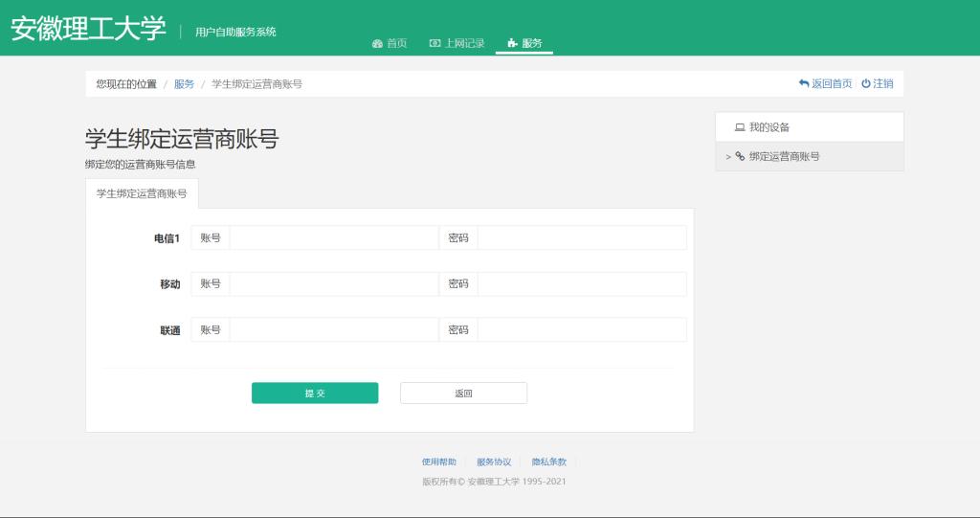Open 服务 link in the breadcrumb
The image size is (980, 518).
point(184,84)
